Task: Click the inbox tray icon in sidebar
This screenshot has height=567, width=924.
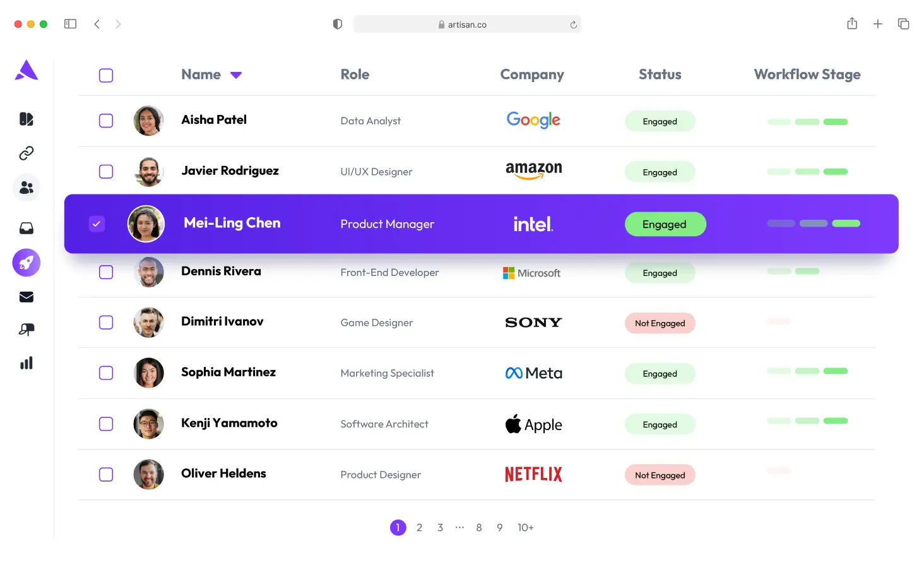Action: [27, 228]
